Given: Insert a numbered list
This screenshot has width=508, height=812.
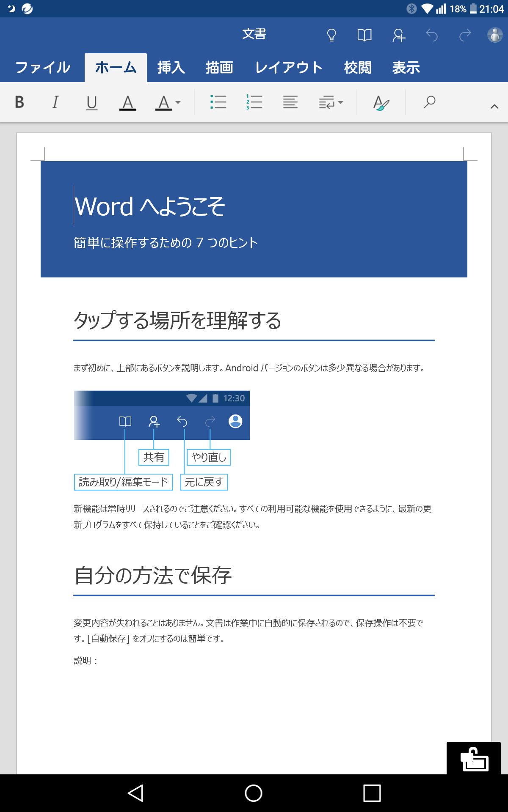Looking at the screenshot, I should (254, 102).
